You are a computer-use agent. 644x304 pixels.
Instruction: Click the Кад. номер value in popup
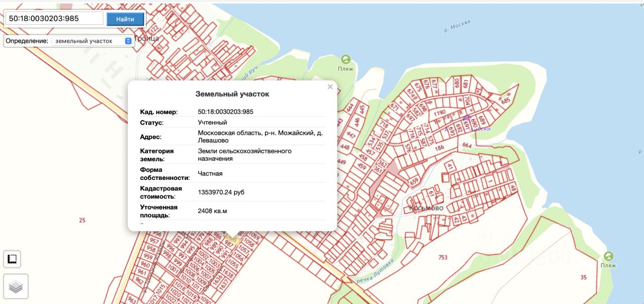click(225, 112)
